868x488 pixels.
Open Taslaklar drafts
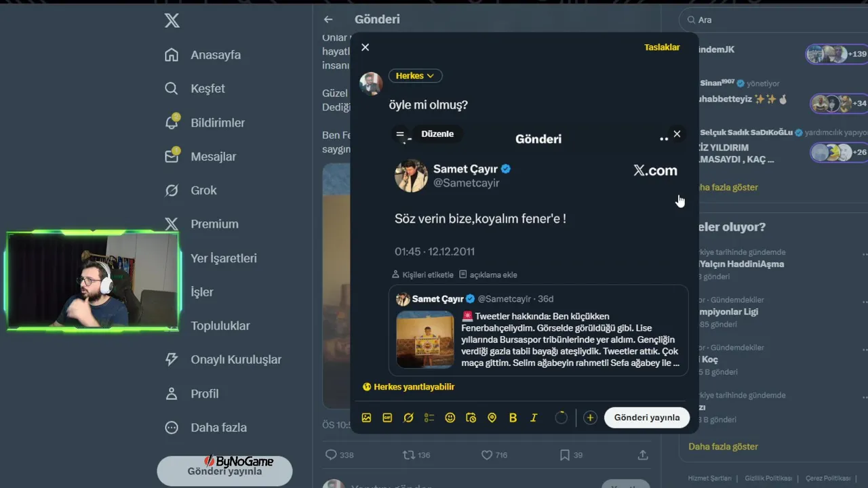click(x=662, y=47)
